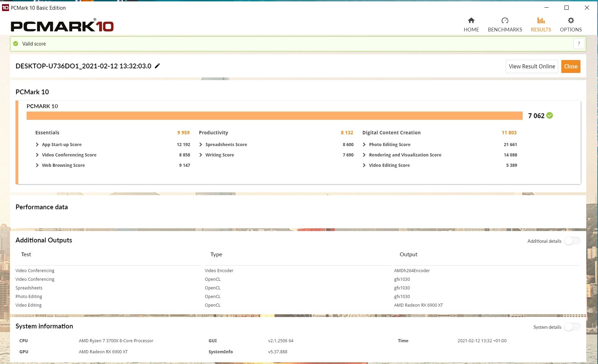Click AMD Radeon RX 6900 XT output cell

click(418, 305)
